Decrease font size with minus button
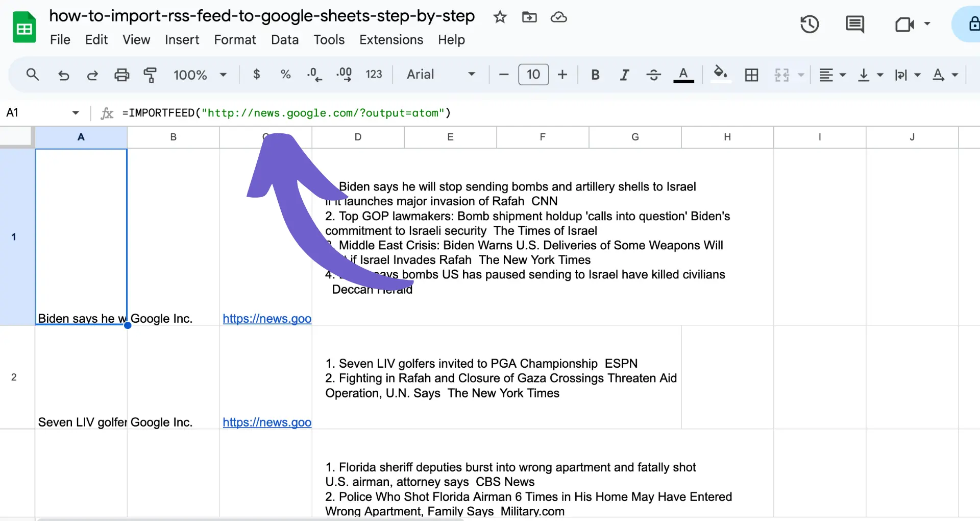The image size is (980, 521). (x=504, y=75)
